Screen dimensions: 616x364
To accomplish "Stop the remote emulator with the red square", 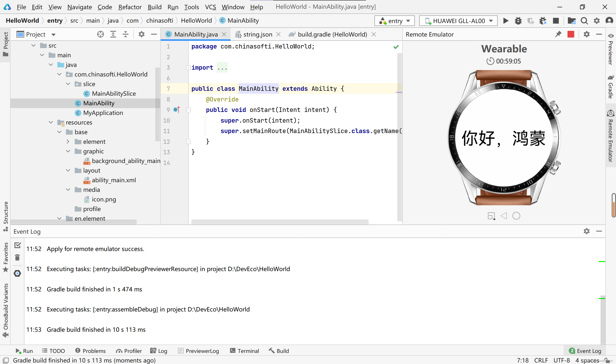I will tap(571, 34).
